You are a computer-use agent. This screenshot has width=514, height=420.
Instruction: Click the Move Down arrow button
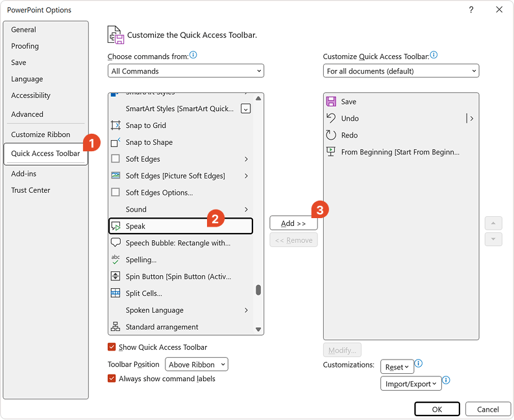[x=493, y=240]
